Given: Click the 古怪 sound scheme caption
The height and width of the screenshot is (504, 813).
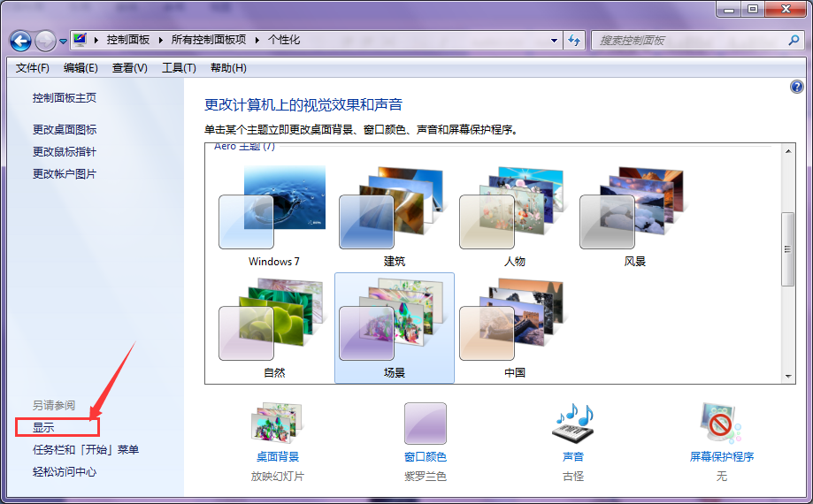Looking at the screenshot, I should tap(573, 476).
